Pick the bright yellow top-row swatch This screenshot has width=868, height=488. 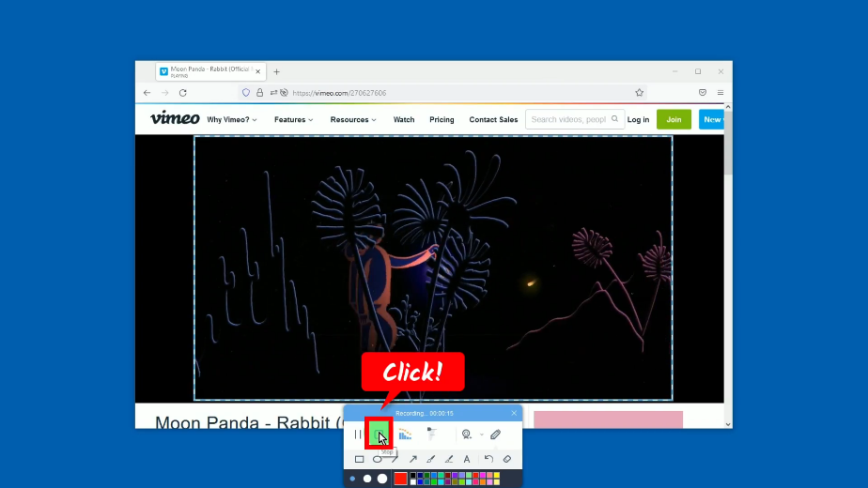pos(497,475)
